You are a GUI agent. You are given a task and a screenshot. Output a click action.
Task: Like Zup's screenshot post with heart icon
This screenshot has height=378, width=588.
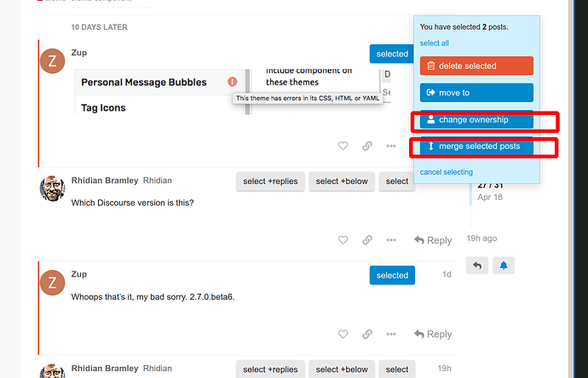pyautogui.click(x=343, y=146)
